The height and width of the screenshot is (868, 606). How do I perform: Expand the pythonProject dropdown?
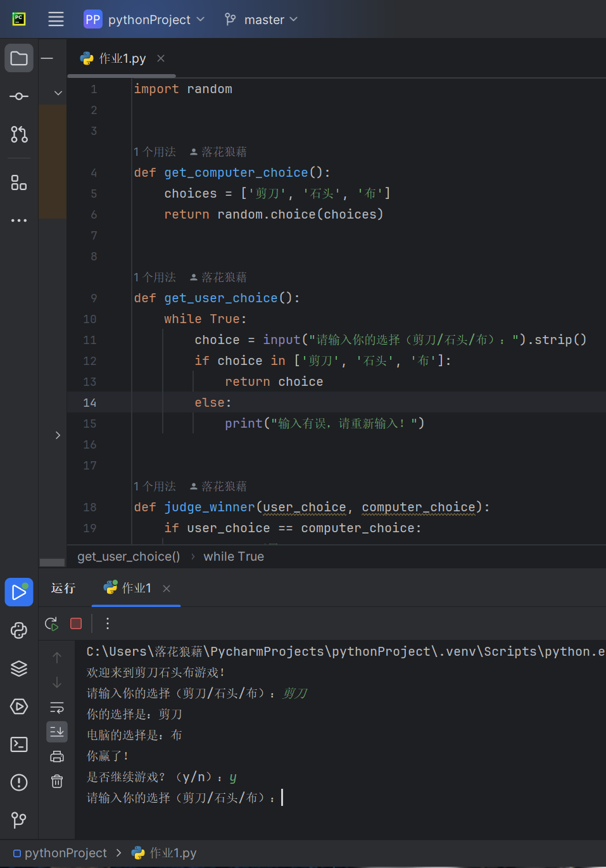[x=144, y=20]
